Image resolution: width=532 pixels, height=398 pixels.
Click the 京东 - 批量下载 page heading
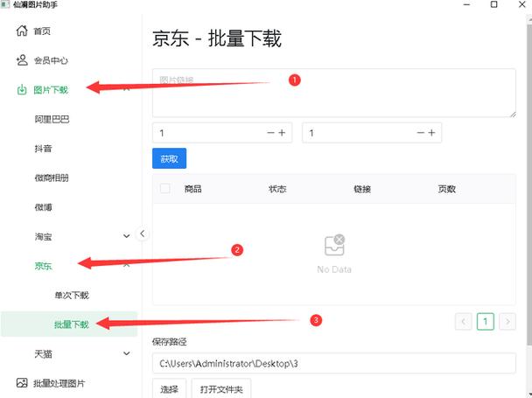pos(217,38)
